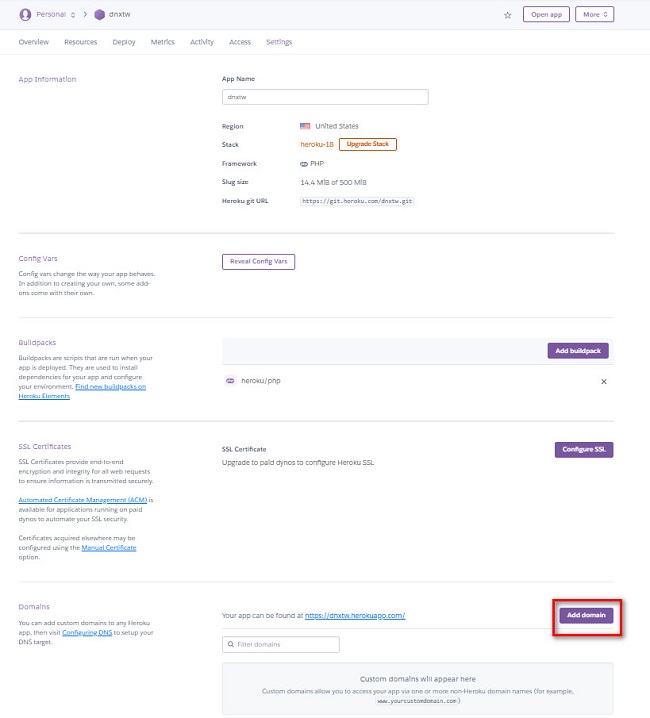The image size is (650, 718).
Task: Click the search icon in Filter domains
Action: click(x=231, y=644)
